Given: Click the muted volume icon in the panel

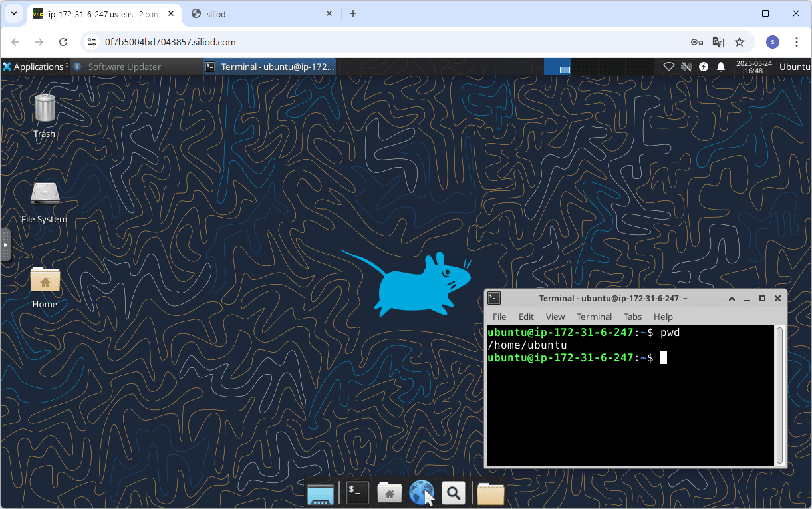Looking at the screenshot, I should pos(686,67).
